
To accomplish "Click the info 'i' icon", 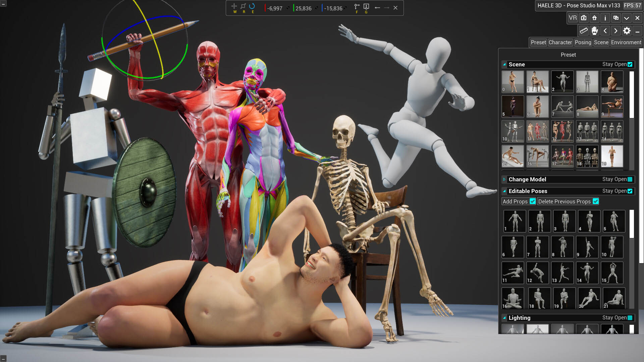I will click(605, 18).
